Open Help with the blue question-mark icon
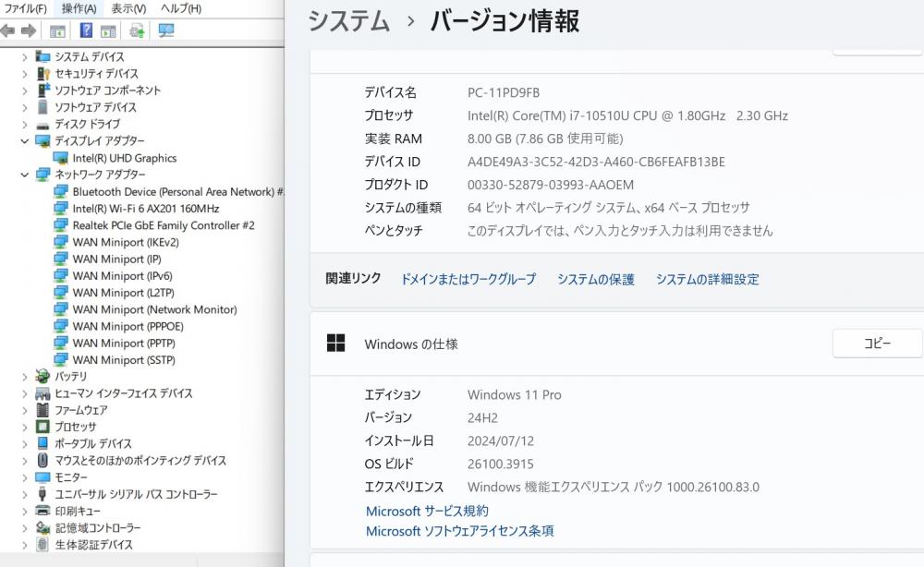The height and width of the screenshot is (567, 924). click(86, 30)
